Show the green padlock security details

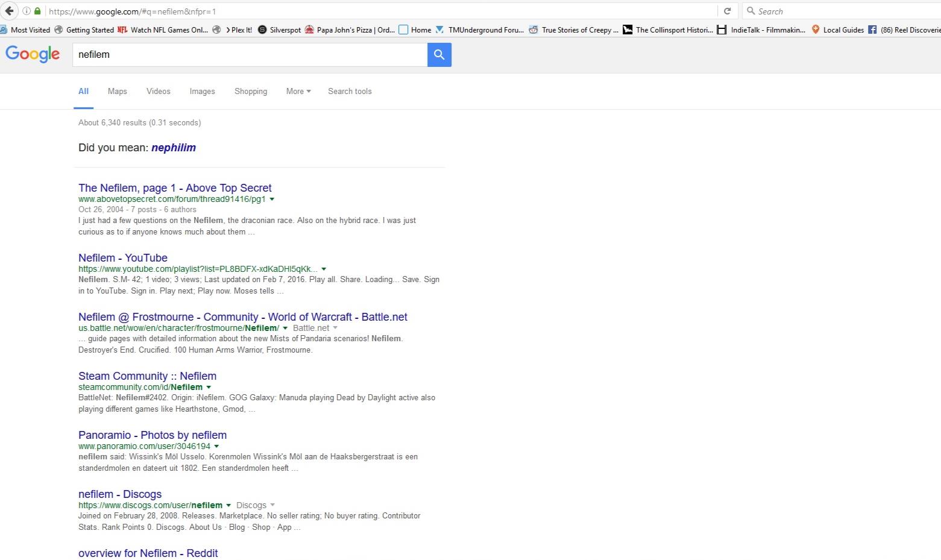[37, 11]
